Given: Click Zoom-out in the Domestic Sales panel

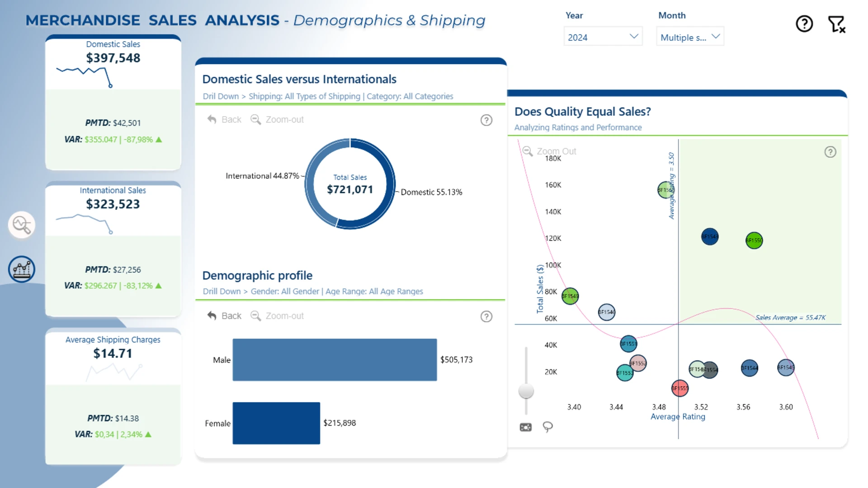Looking at the screenshot, I should pyautogui.click(x=277, y=119).
